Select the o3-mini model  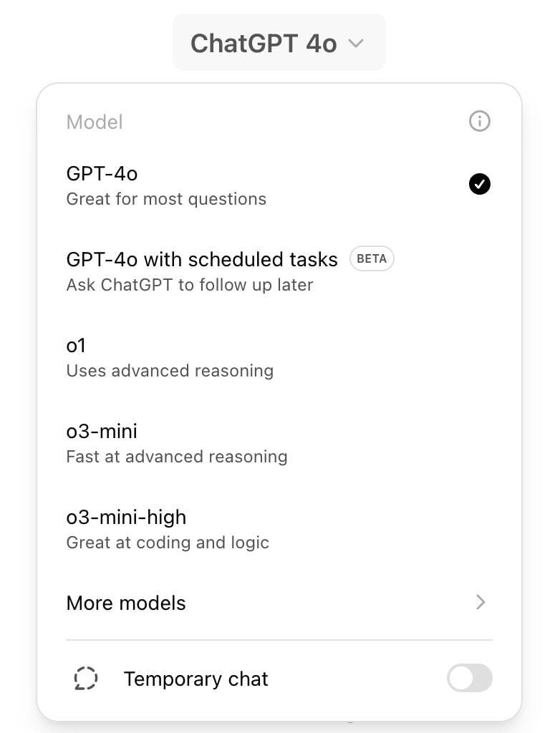(102, 432)
